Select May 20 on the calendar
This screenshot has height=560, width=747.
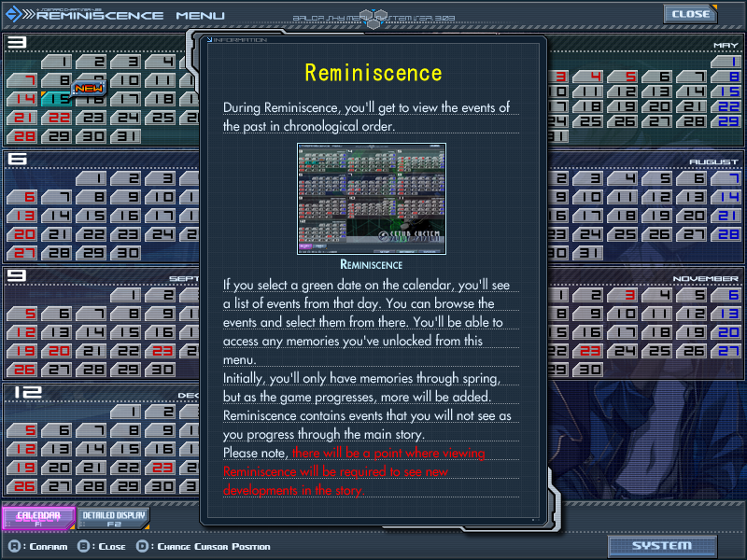pos(657,106)
